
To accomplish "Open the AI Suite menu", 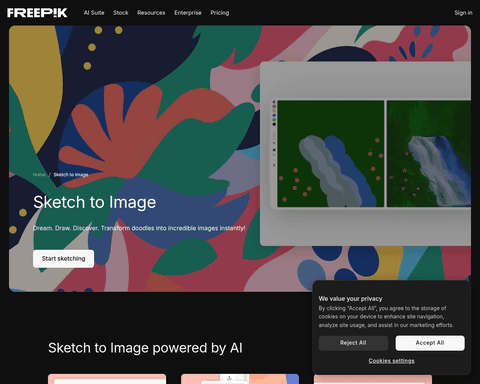I will pyautogui.click(x=94, y=13).
